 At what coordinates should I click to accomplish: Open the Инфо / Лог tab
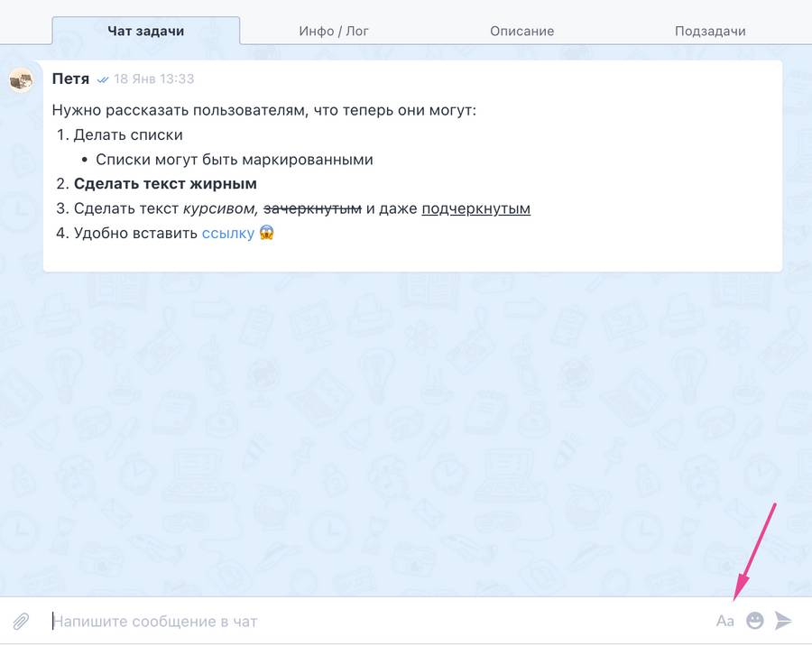click(334, 31)
